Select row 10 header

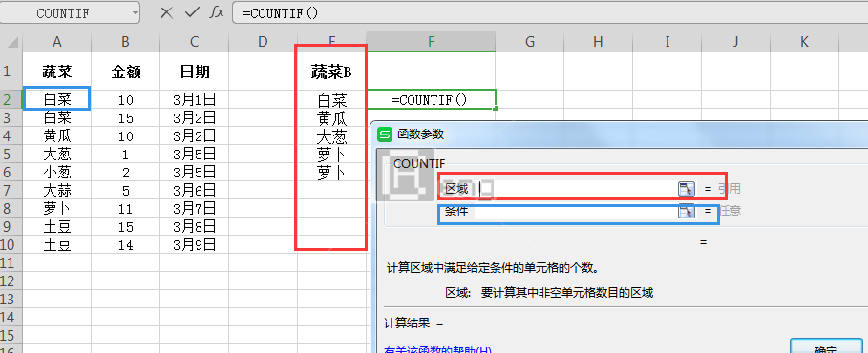tap(11, 244)
